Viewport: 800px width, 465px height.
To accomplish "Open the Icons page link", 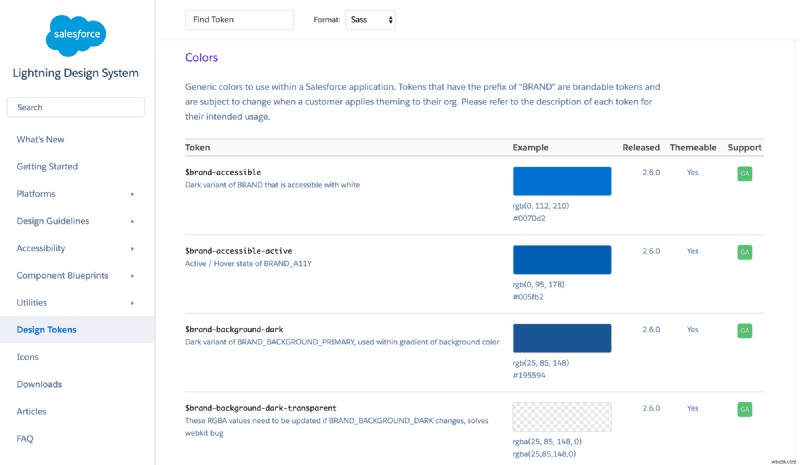I will 27,356.
